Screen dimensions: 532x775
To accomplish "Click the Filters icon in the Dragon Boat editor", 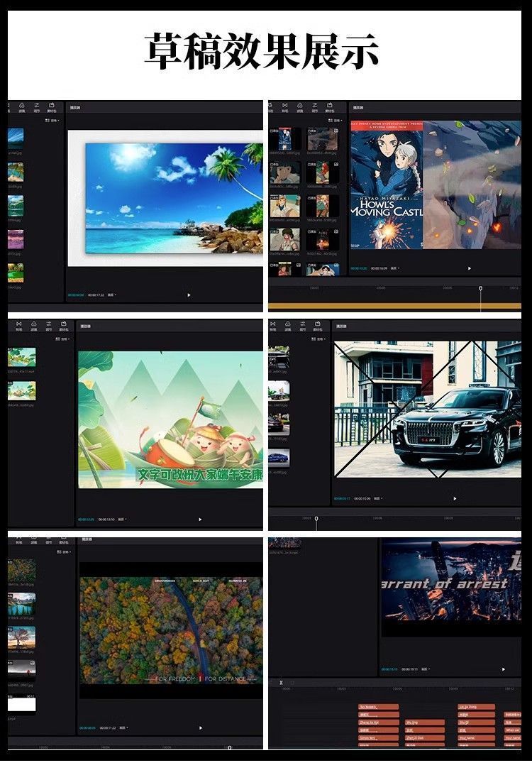I will click(x=32, y=326).
